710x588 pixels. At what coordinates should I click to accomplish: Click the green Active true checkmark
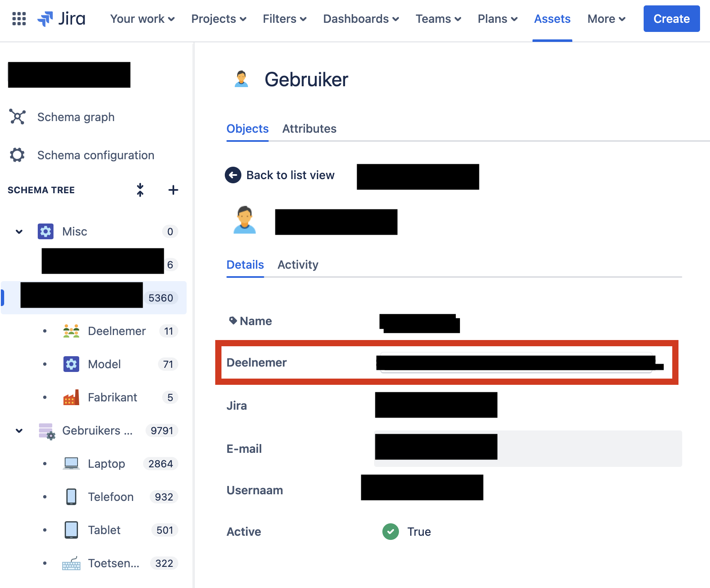pos(391,532)
